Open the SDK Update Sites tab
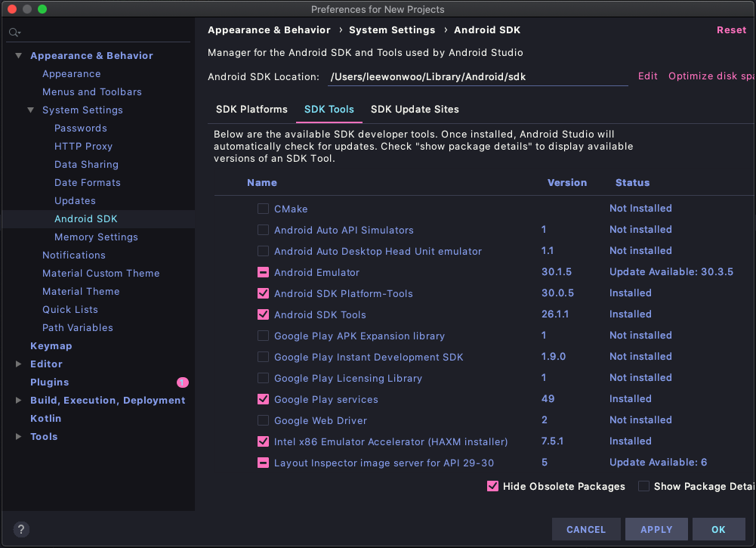Viewport: 756px width, 548px height. 415,110
